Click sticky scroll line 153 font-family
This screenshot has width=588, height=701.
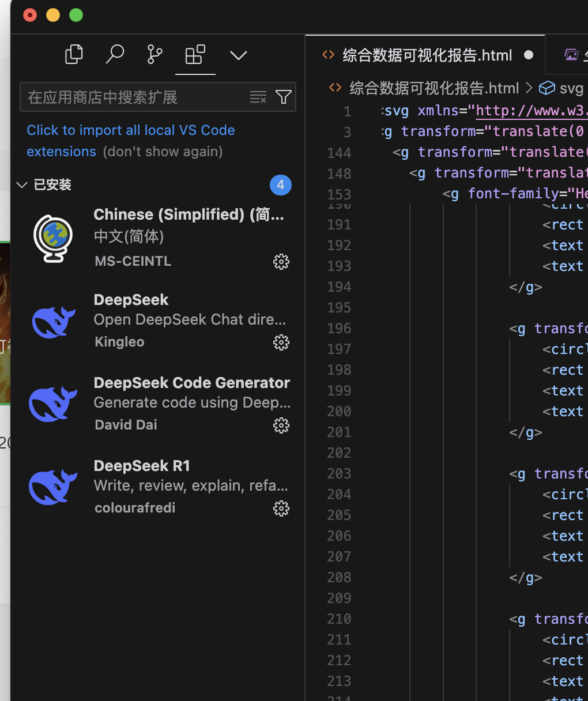[x=515, y=194]
